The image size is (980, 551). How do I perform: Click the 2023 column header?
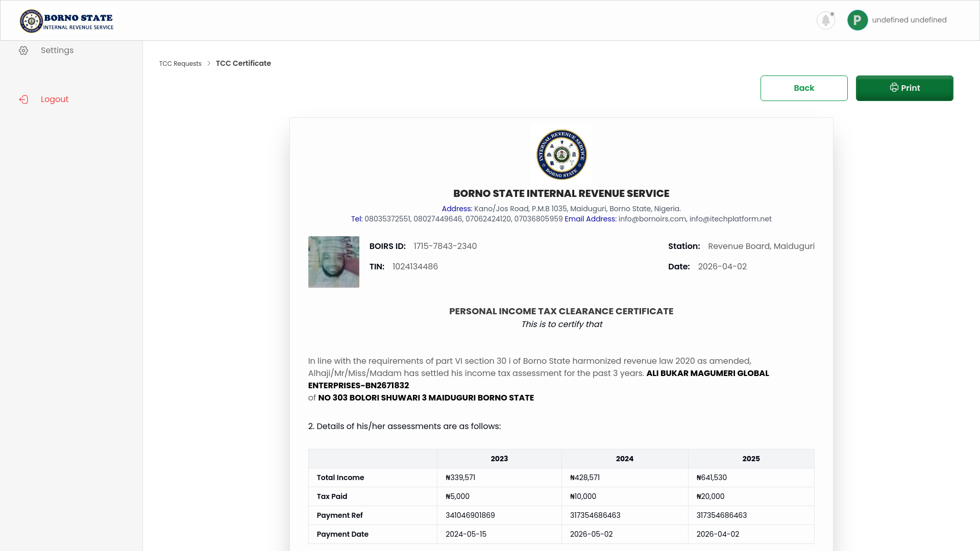click(499, 459)
